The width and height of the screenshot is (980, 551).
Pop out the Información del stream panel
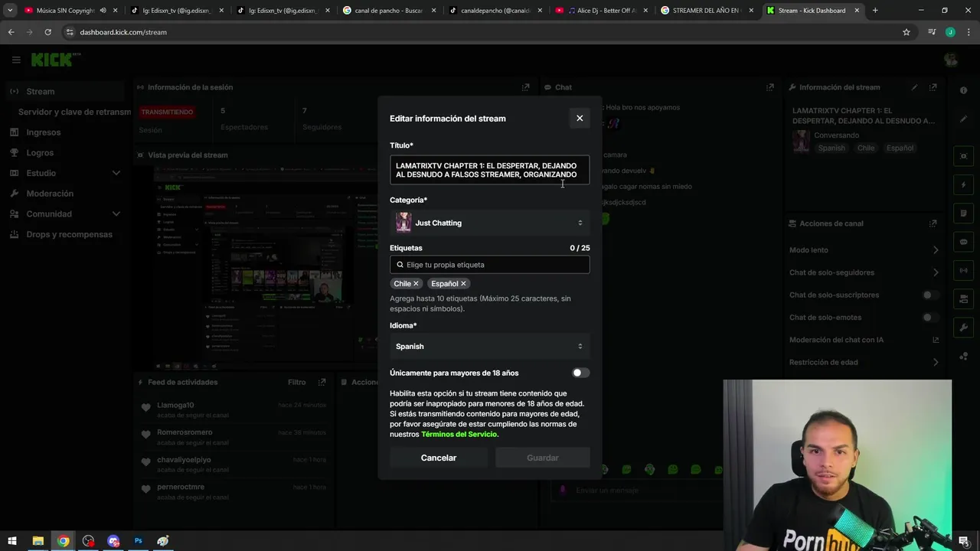pyautogui.click(x=933, y=87)
